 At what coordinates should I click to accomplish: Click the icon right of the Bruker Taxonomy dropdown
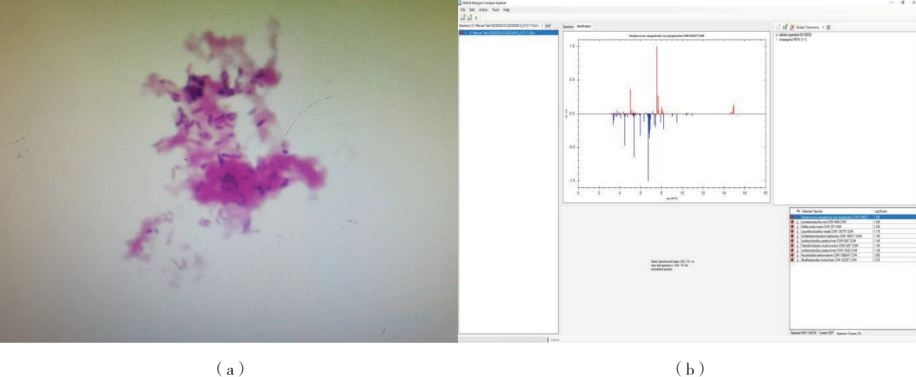point(828,27)
